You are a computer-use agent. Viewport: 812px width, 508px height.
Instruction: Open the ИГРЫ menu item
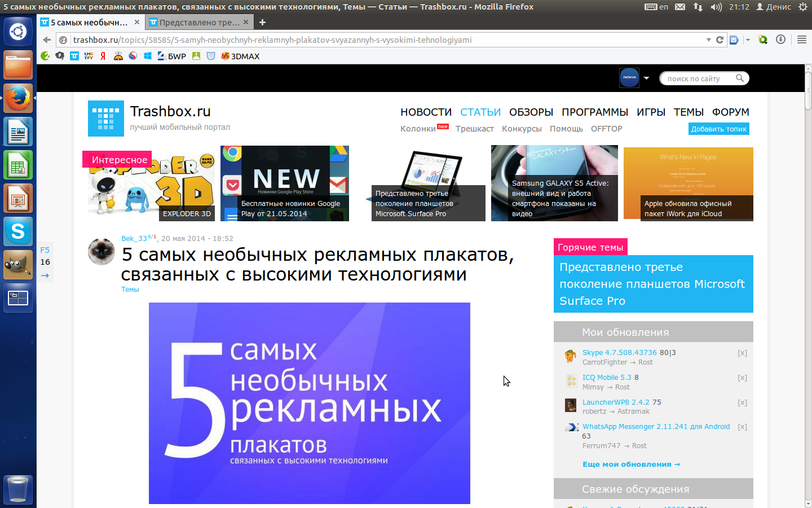tap(651, 112)
